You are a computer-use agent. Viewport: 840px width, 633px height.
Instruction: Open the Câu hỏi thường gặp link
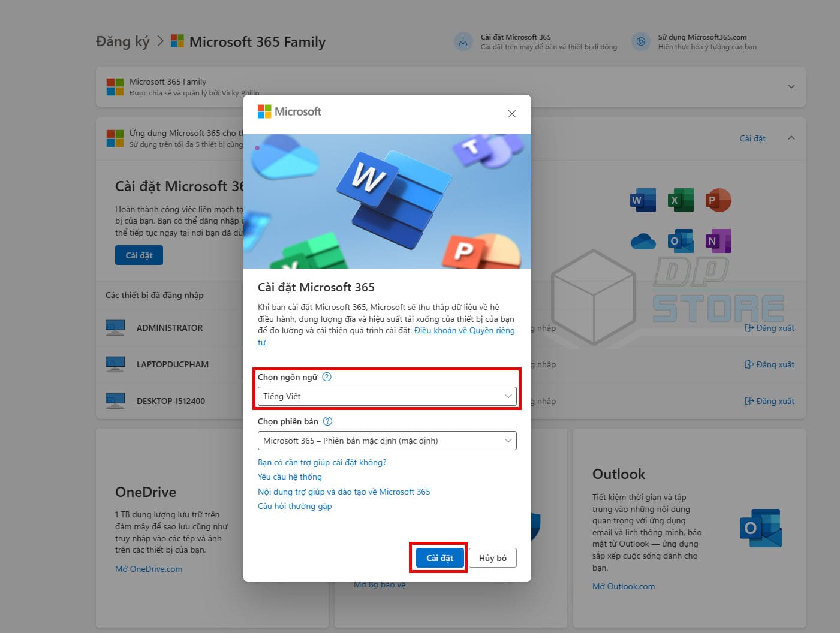point(294,506)
